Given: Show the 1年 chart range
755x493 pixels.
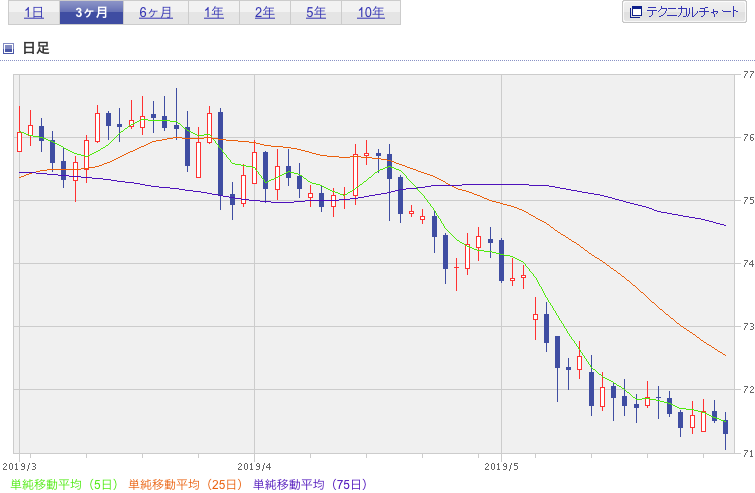Looking at the screenshot, I should point(214,13).
